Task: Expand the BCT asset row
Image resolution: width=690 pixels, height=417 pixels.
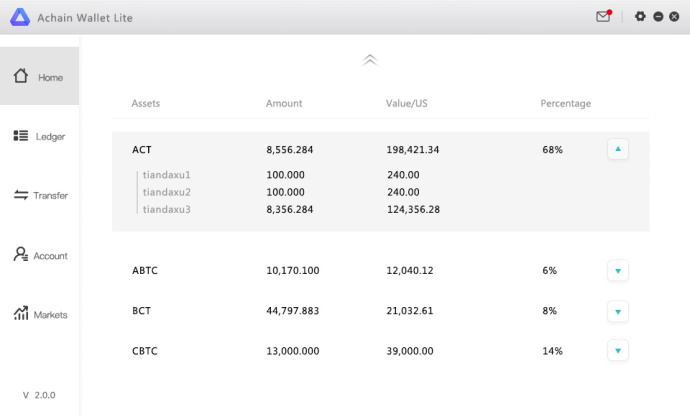Action: [x=618, y=311]
